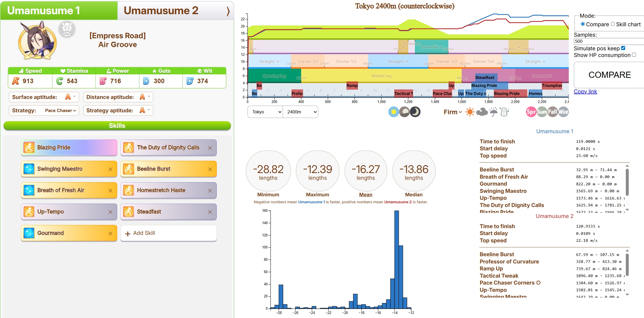Click the Gourmand skill icon

point(29,233)
